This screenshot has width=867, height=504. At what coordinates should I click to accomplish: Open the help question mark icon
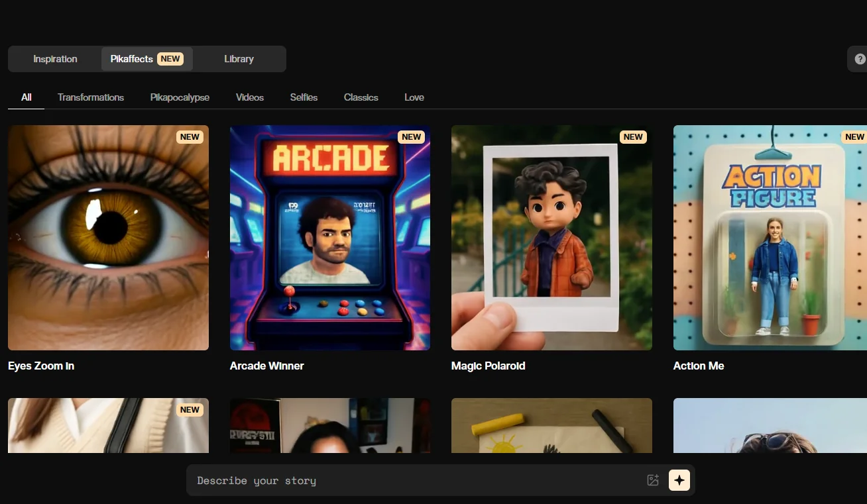(x=860, y=59)
